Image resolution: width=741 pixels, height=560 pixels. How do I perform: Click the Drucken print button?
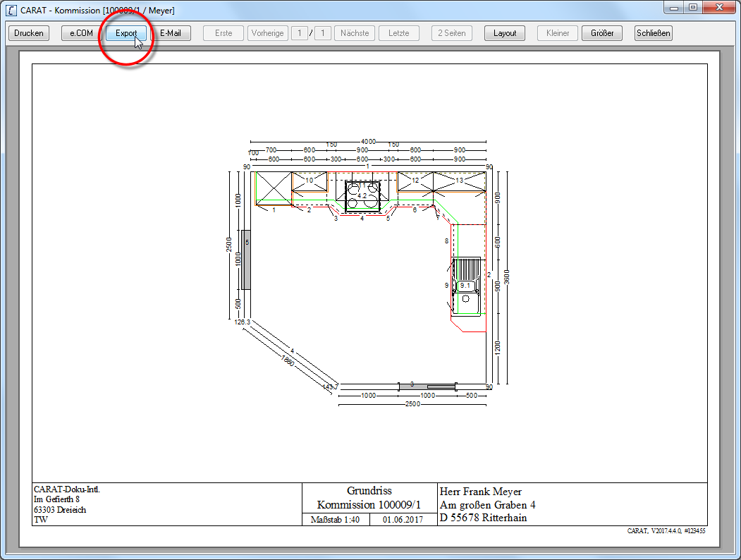[x=29, y=33]
